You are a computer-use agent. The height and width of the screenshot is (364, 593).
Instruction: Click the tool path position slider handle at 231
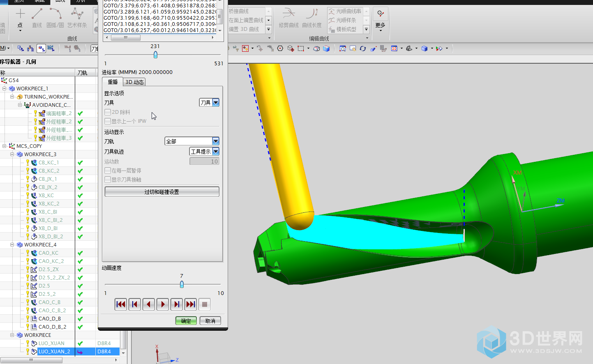(x=155, y=55)
